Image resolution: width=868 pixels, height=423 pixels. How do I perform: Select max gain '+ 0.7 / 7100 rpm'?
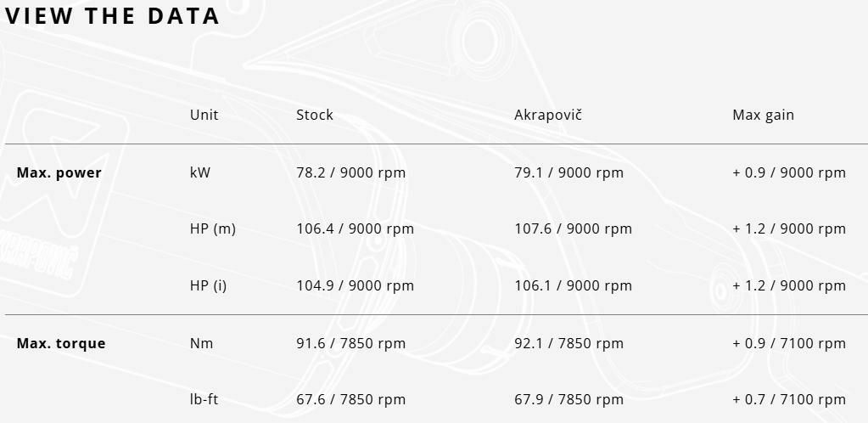tap(788, 399)
